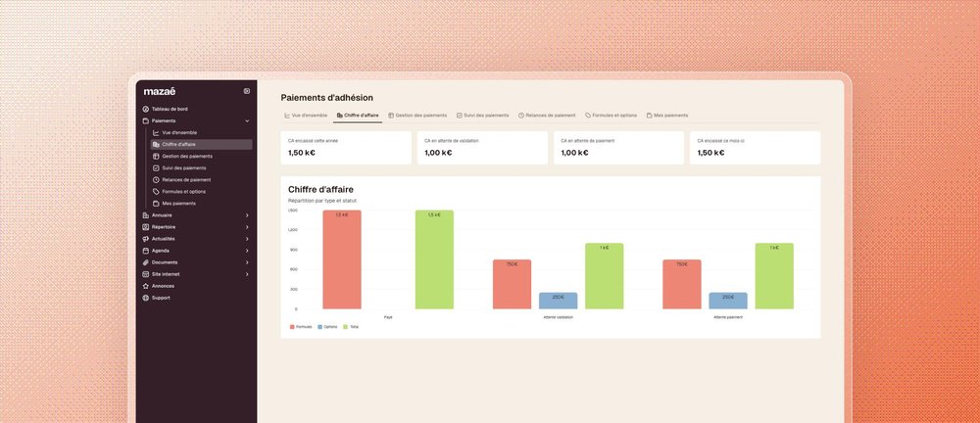Select the Chiffre d'affaire tab
980x423 pixels.
358,116
